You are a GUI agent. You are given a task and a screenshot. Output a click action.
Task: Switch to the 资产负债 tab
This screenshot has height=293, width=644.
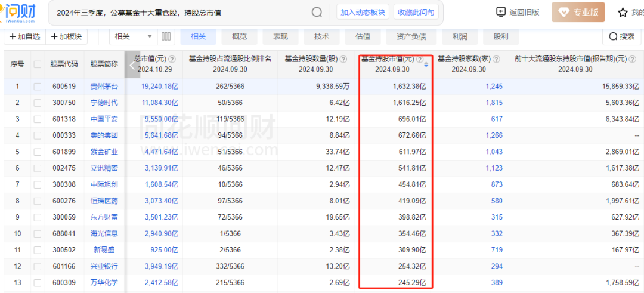click(x=411, y=36)
